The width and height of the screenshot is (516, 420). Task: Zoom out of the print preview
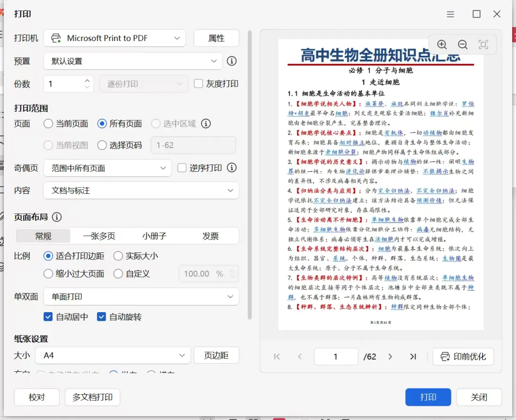[x=462, y=44]
